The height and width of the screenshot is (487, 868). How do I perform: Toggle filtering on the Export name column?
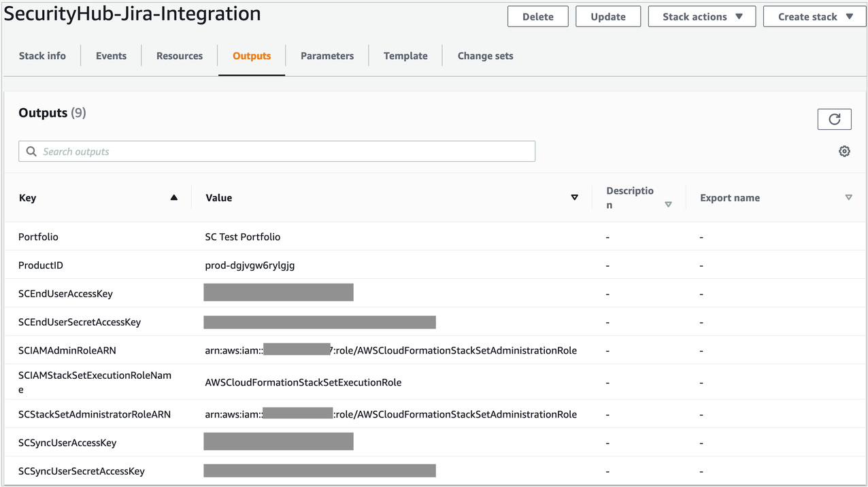pyautogui.click(x=849, y=197)
